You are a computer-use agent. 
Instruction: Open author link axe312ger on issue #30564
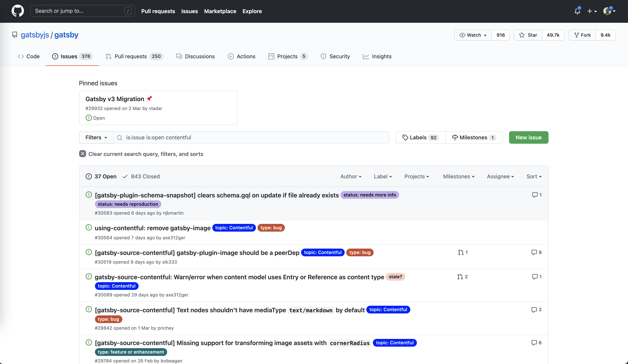(174, 238)
